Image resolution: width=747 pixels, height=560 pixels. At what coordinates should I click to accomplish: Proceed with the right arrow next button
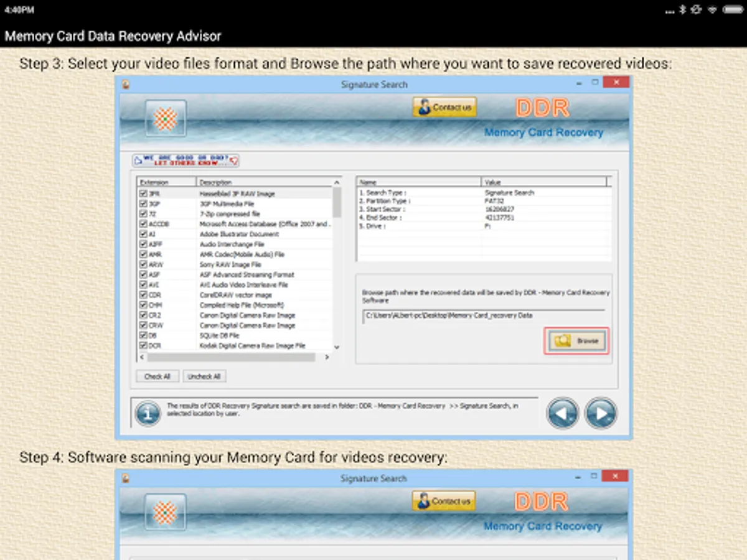coord(601,413)
